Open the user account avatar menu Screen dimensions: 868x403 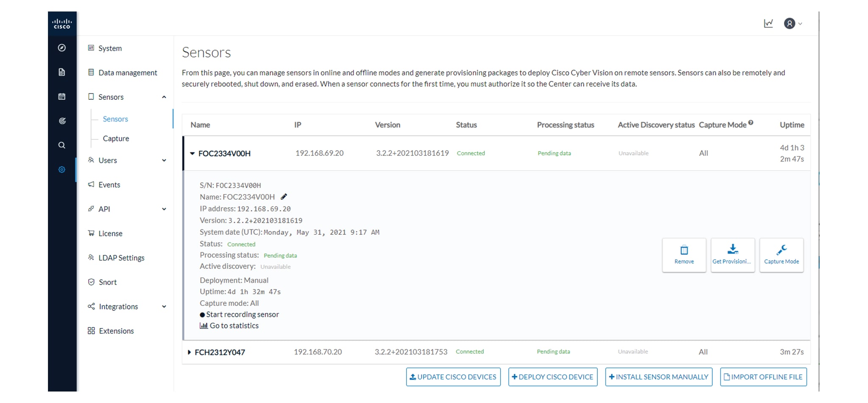(x=792, y=23)
